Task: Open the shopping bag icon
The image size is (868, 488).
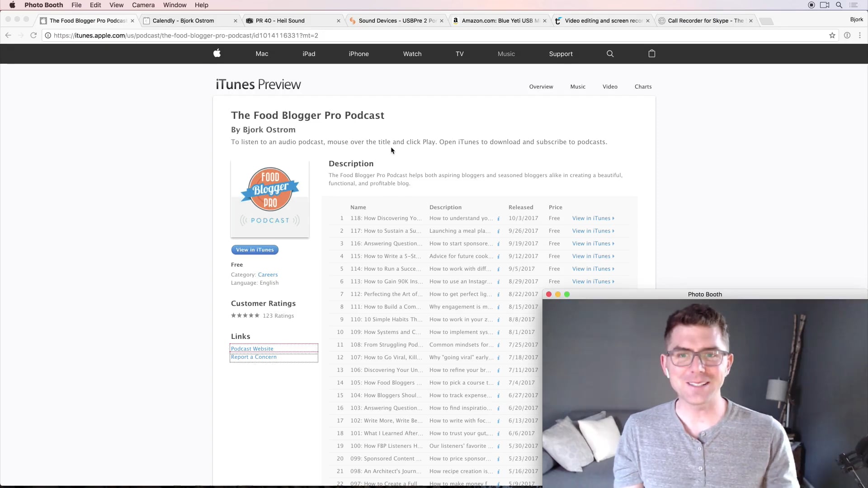Action: point(651,53)
